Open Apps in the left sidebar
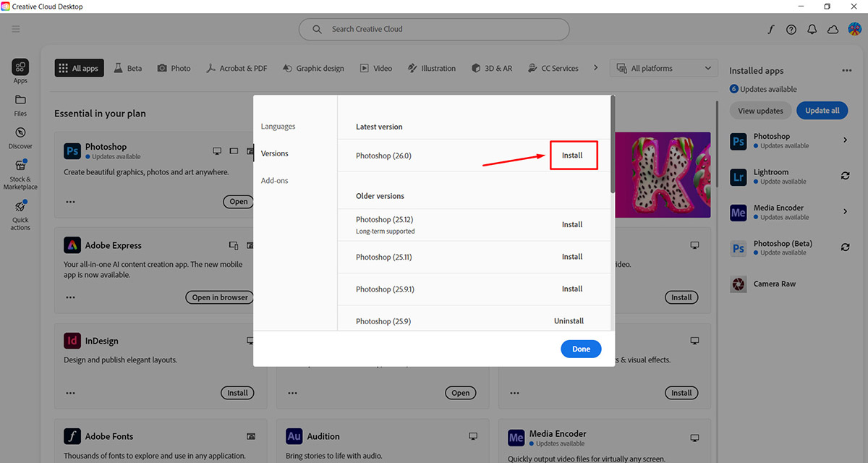 click(20, 72)
